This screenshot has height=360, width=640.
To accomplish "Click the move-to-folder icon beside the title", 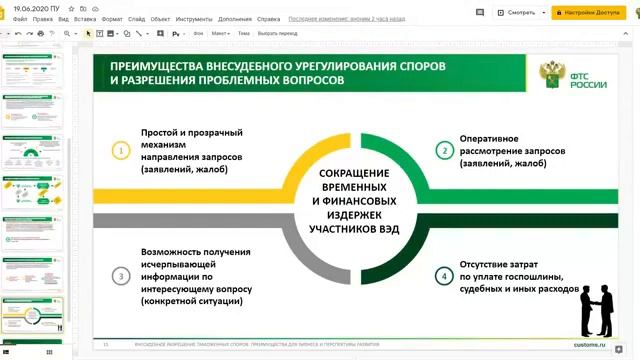I will click(x=83, y=9).
